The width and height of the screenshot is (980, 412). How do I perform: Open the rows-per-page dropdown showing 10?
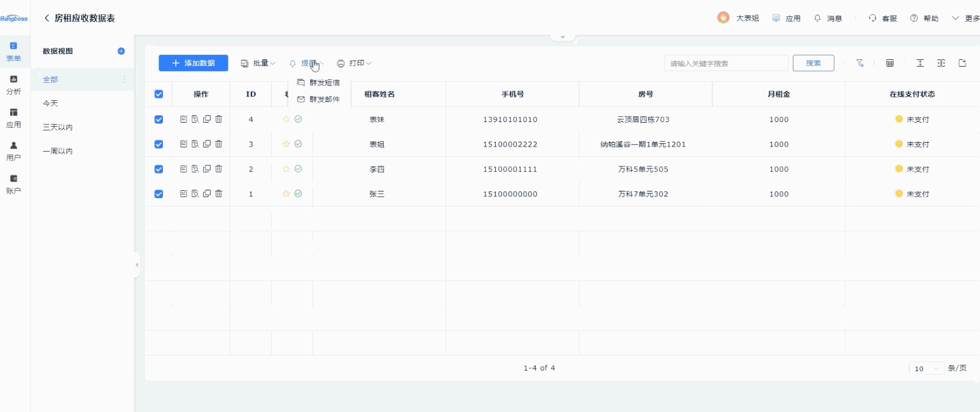[x=926, y=368]
